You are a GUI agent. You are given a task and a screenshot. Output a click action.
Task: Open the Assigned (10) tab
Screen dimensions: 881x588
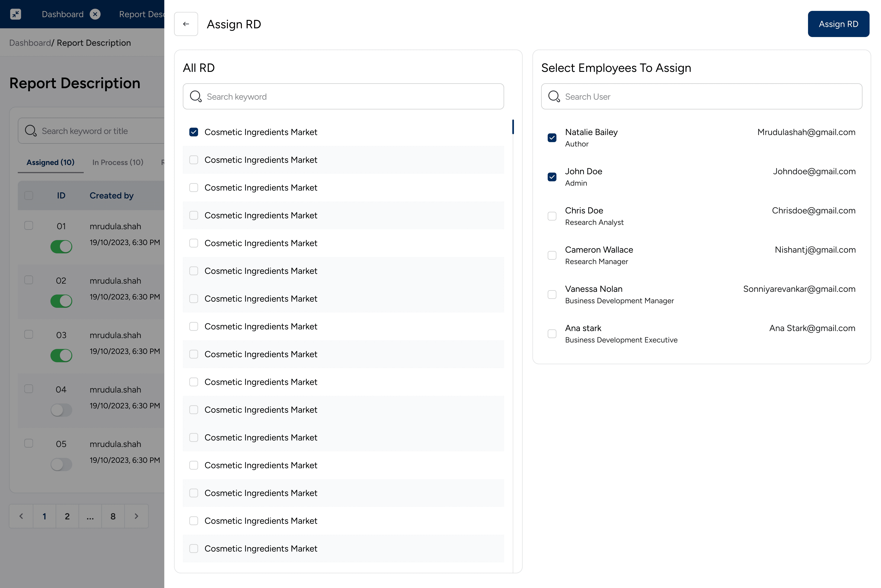tap(50, 162)
